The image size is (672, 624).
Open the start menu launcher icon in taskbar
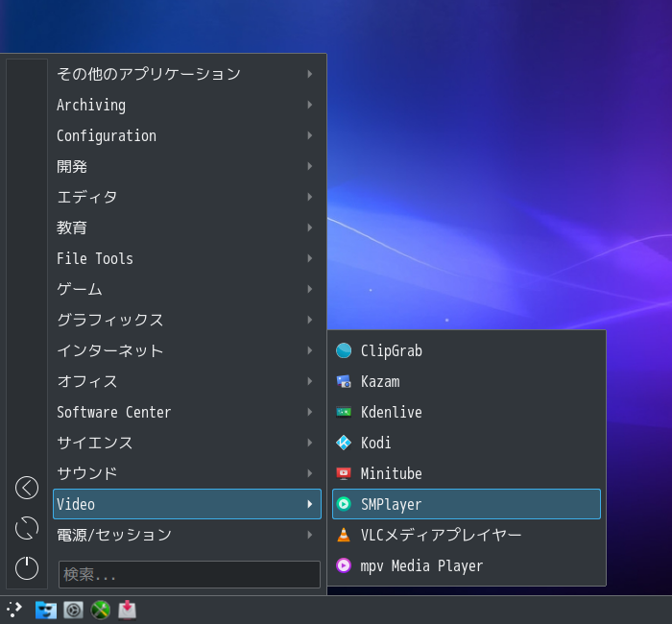coord(14,610)
